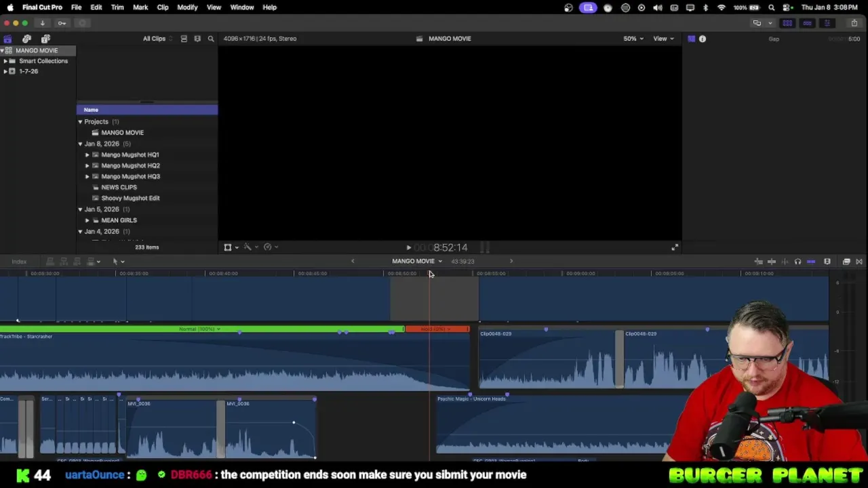Open clip appearance options in timeline
Viewport: 868px width, 488px height.
[x=827, y=262]
